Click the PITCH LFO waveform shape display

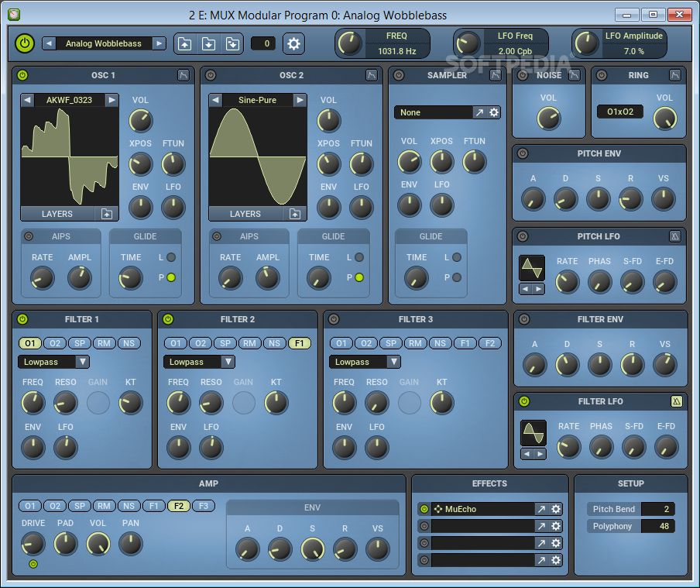tap(532, 269)
